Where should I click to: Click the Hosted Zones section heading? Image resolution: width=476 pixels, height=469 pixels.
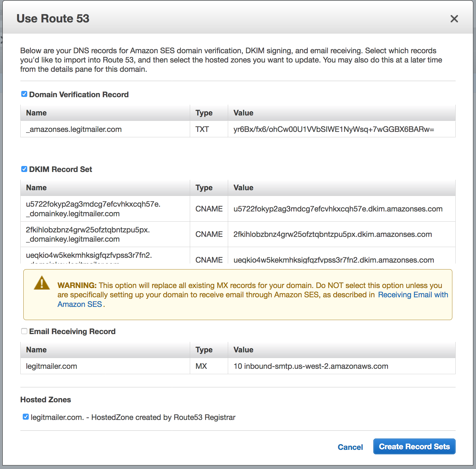(x=46, y=400)
